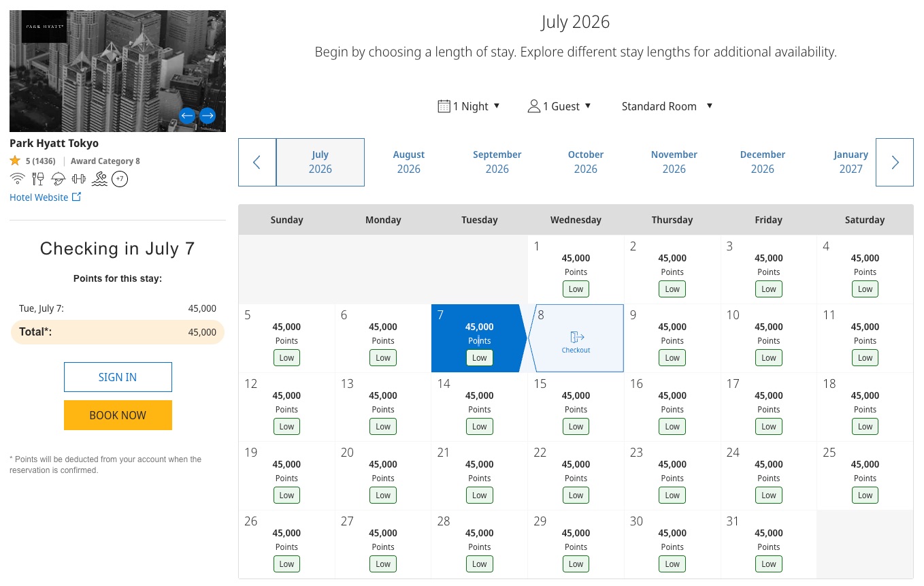Click the Award Category 8 label

pos(105,161)
